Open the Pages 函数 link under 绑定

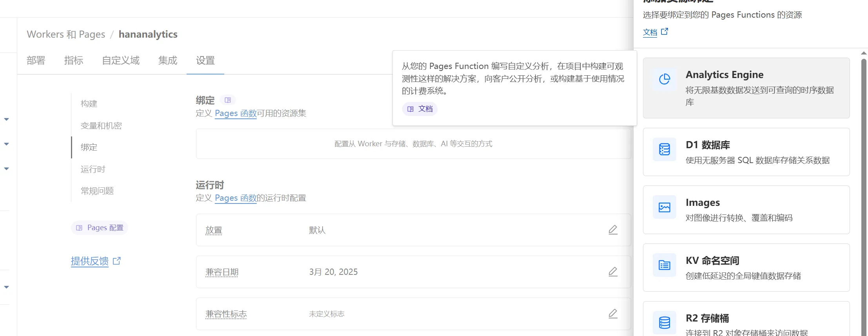tap(236, 113)
